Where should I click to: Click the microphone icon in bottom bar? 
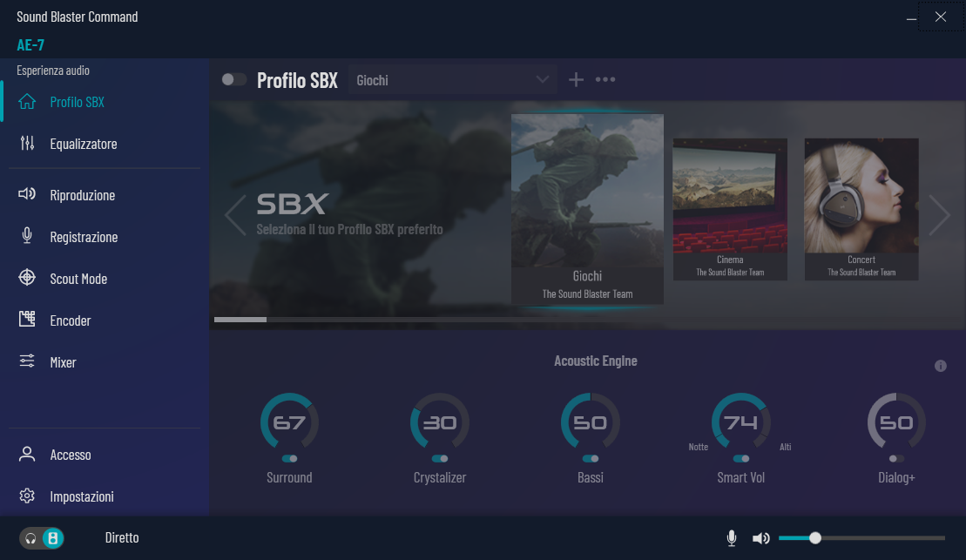[x=732, y=538]
